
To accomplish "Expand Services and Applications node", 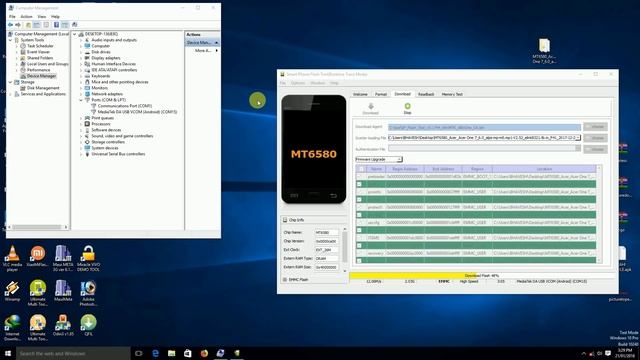I will click(10, 94).
